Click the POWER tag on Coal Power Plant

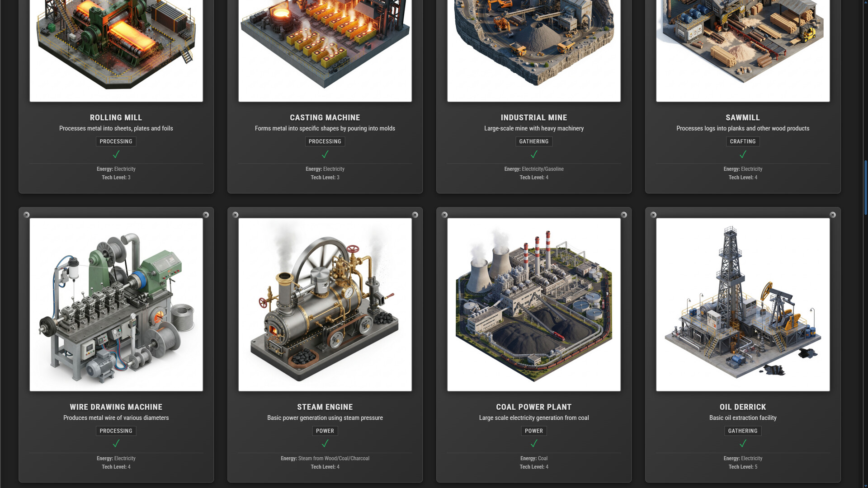534,431
